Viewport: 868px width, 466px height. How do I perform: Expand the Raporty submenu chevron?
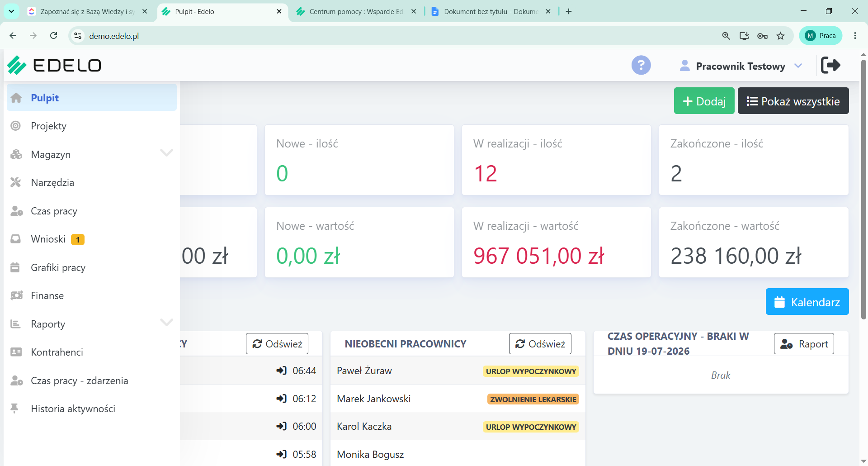166,323
